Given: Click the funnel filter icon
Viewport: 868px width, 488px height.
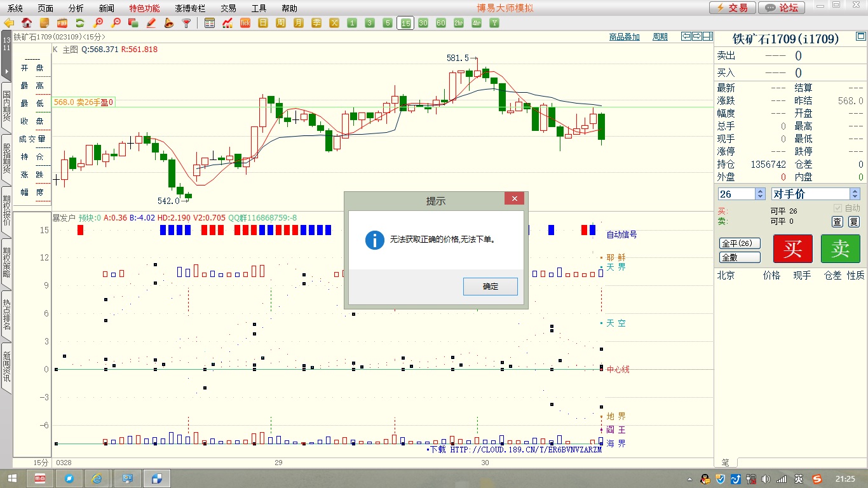Looking at the screenshot, I should (x=187, y=23).
